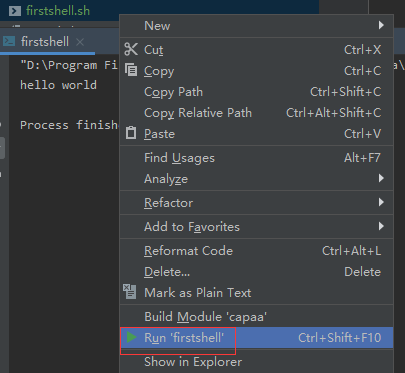Select Find Usages menu item

click(x=256, y=158)
